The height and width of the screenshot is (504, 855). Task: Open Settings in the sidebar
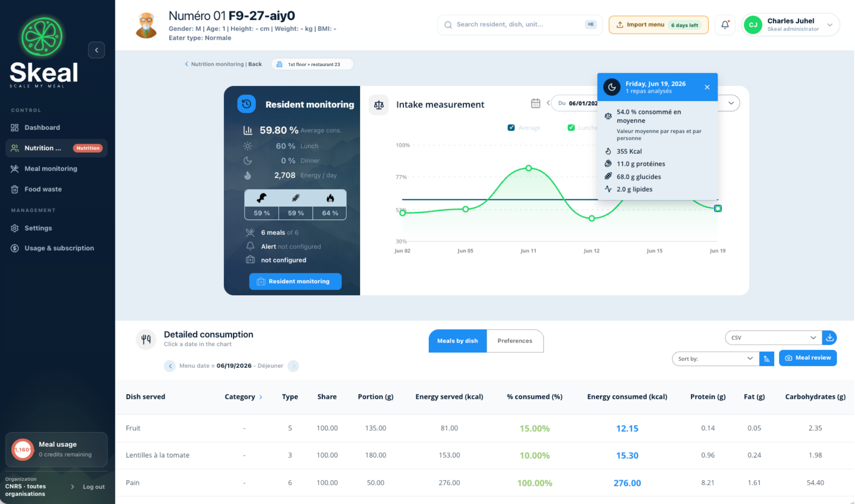click(x=56, y=228)
